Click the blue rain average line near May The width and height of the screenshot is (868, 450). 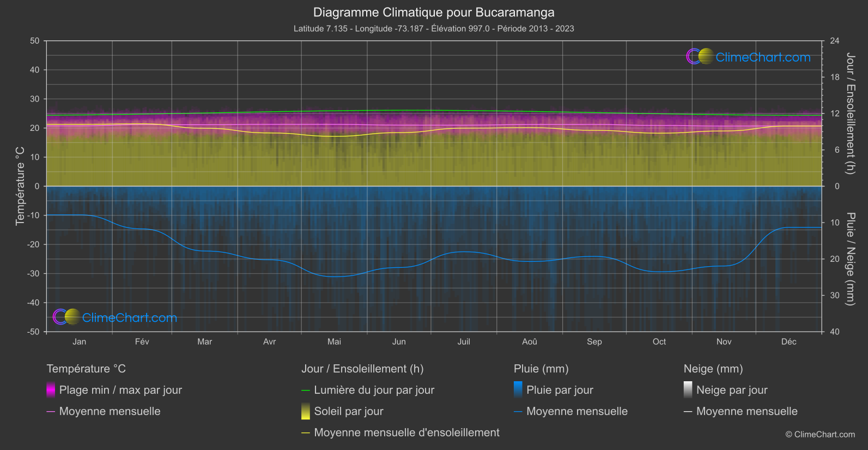tap(335, 277)
